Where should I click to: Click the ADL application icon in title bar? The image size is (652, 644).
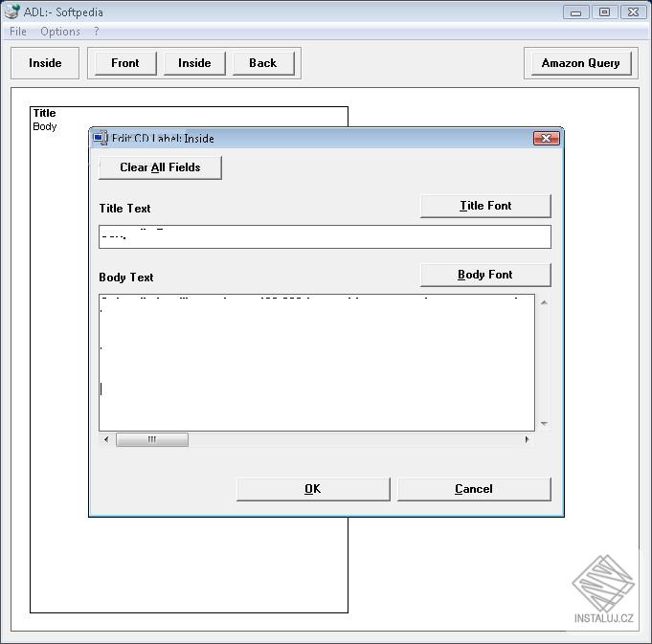coord(12,11)
